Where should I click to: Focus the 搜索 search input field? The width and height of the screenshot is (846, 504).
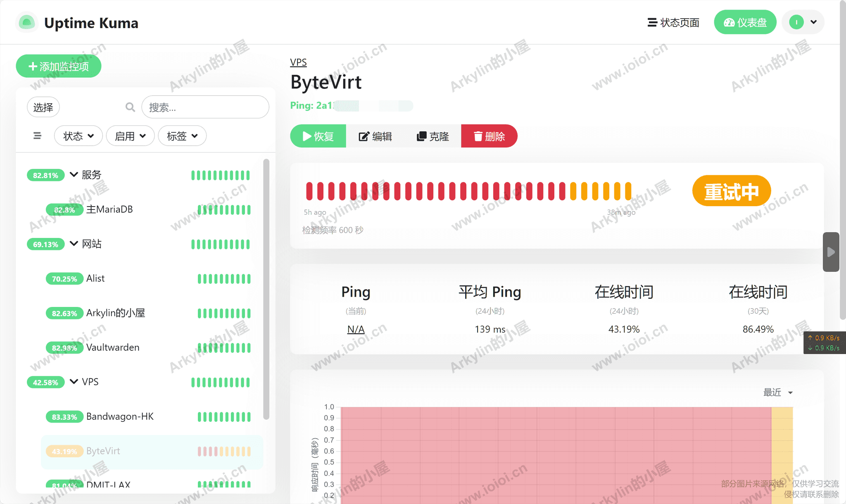pyautogui.click(x=205, y=107)
